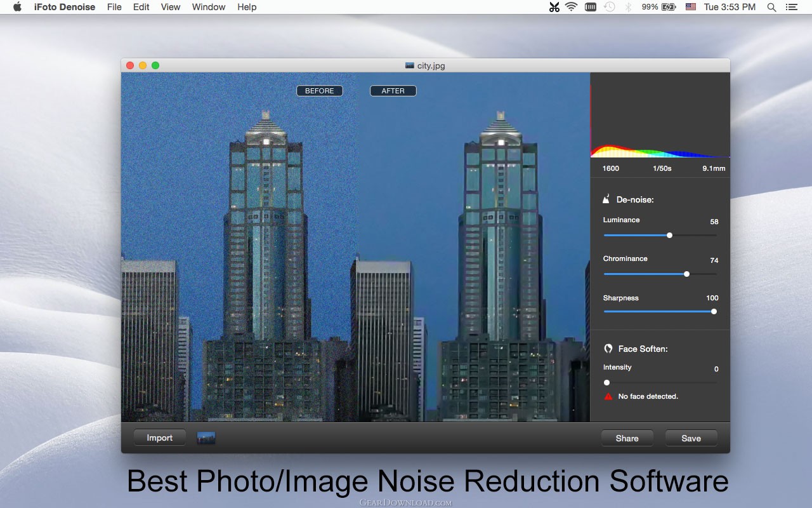Open the Wi-Fi status menu

572,7
